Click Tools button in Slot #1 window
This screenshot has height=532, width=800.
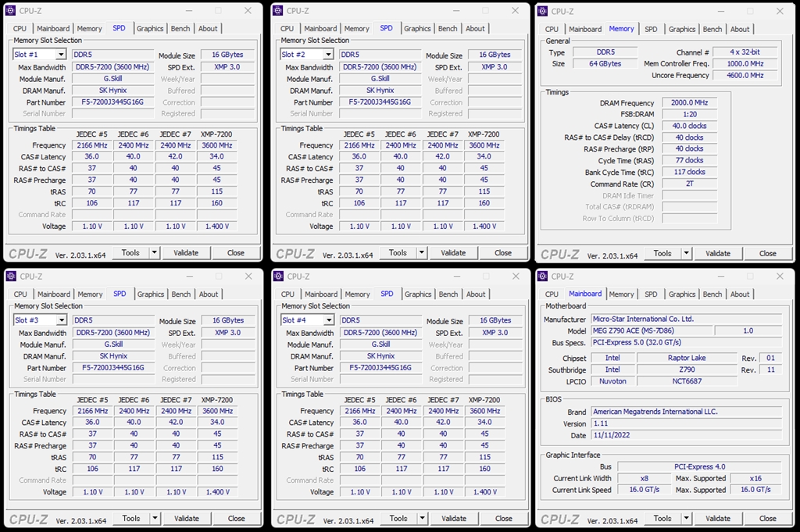click(x=130, y=252)
